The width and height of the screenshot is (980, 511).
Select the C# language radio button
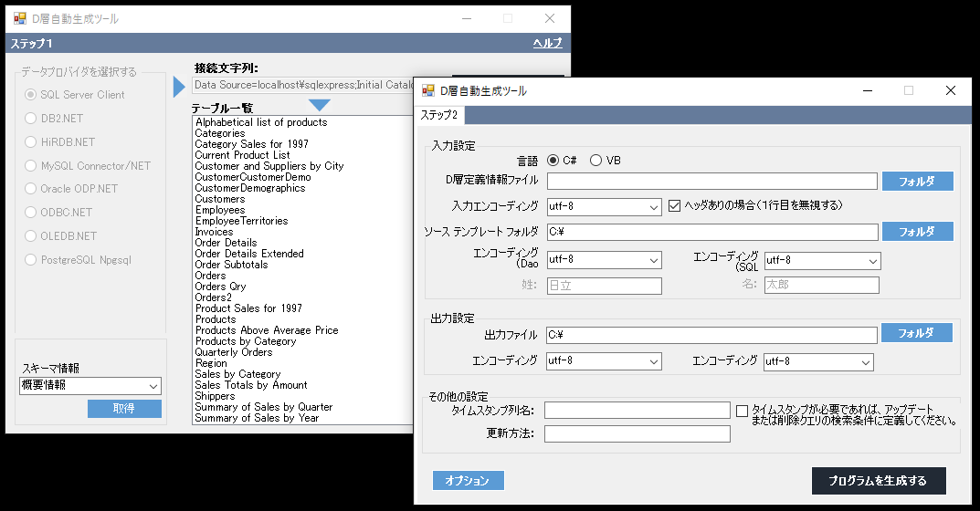point(553,161)
